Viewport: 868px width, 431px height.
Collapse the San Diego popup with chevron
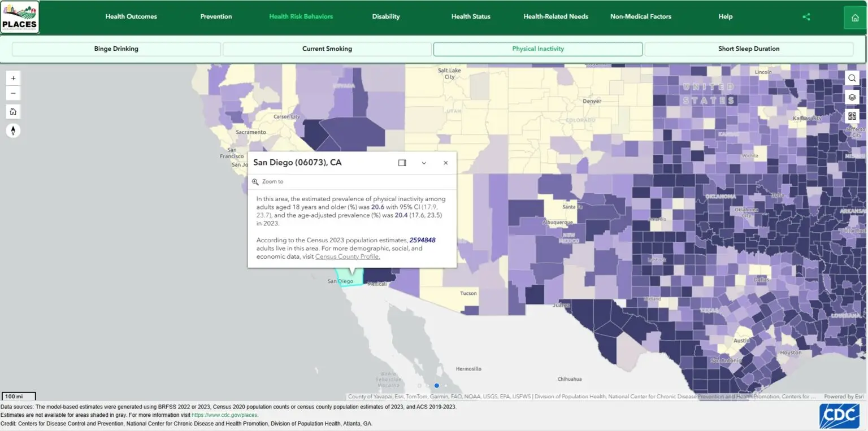coord(424,163)
